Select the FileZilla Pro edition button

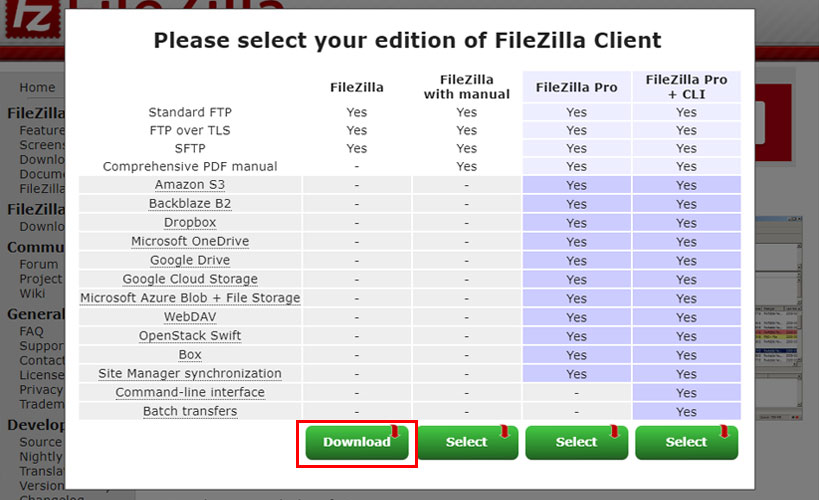click(x=577, y=443)
